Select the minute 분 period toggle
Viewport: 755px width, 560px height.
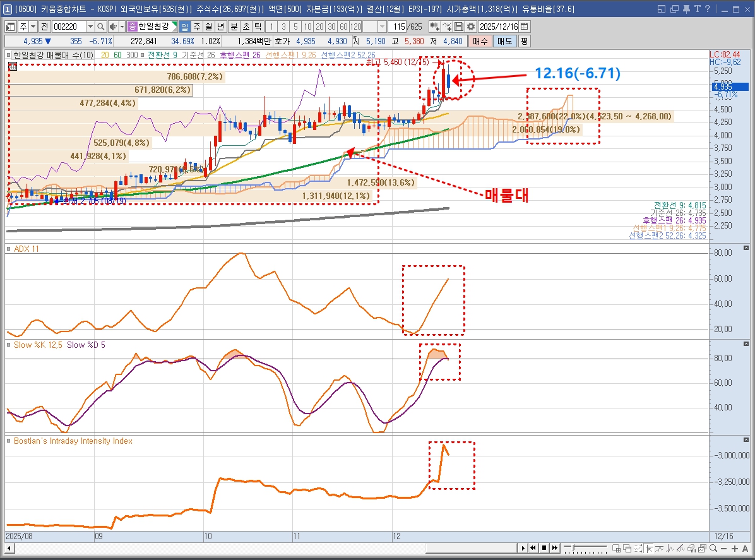pos(234,27)
